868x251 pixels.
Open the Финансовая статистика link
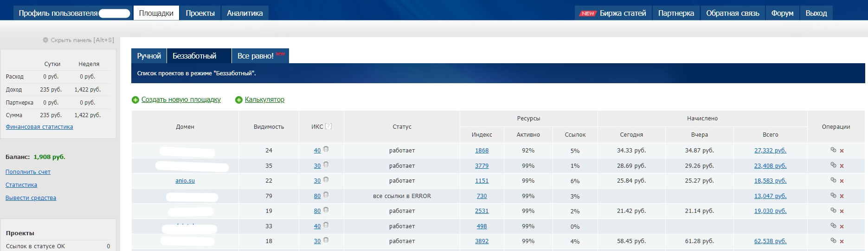pos(39,127)
